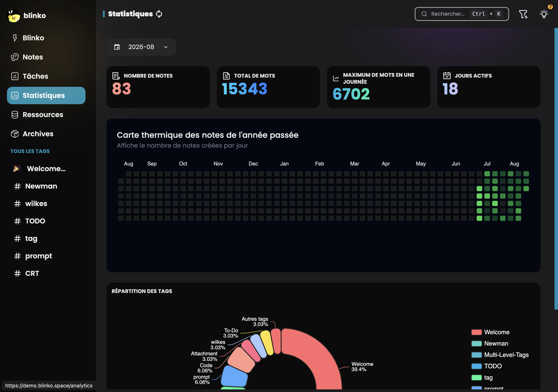Click the Tâches checklist icon
The image size is (558, 392).
(15, 76)
